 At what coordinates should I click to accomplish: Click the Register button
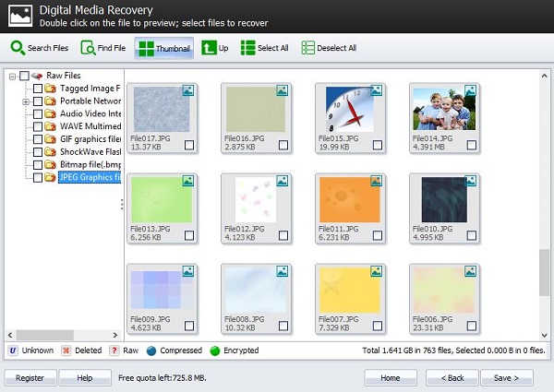tap(30, 377)
